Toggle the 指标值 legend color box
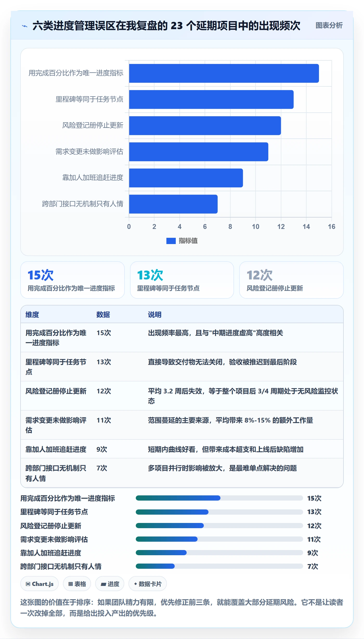 [171, 241]
